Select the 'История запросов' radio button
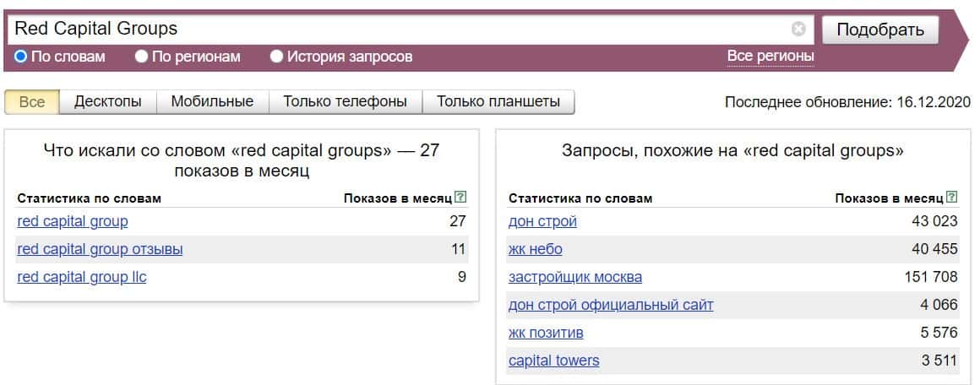Screen dimensions: 980x385 tap(277, 57)
